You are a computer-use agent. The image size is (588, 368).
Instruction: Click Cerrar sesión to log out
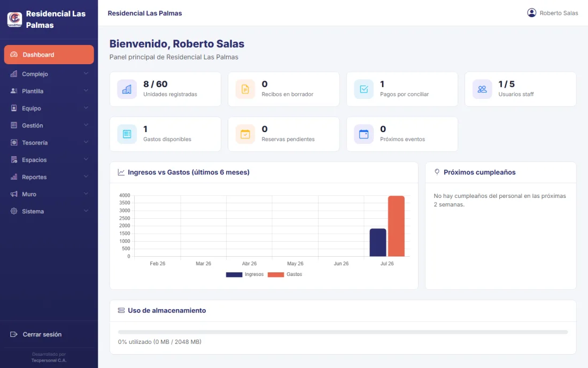(x=49, y=334)
